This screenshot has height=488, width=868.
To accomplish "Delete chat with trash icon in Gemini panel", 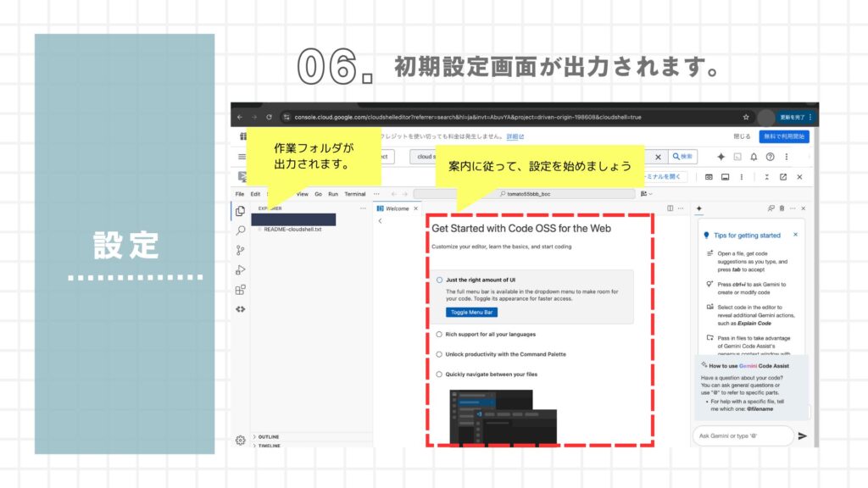I will pyautogui.click(x=782, y=208).
